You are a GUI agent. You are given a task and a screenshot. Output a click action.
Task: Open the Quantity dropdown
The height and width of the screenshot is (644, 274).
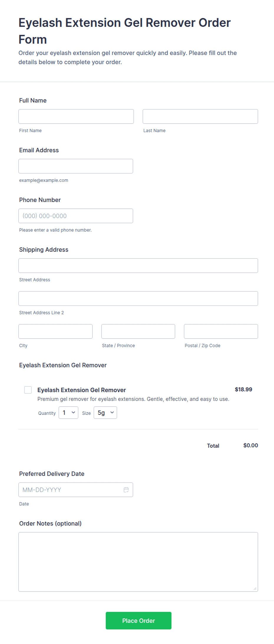[x=68, y=413]
